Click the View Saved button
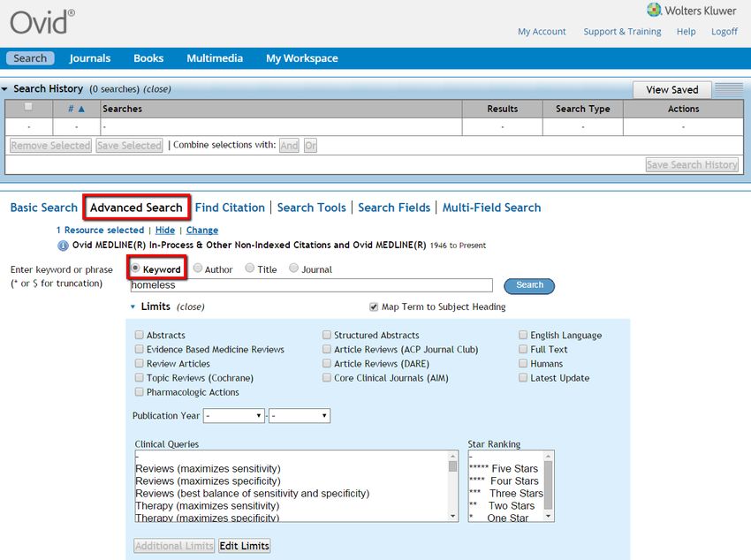751x560 pixels. [672, 90]
